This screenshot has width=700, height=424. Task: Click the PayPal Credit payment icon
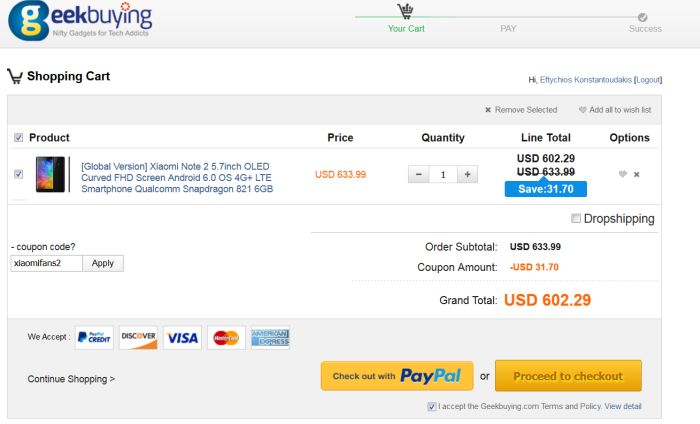(x=97, y=338)
